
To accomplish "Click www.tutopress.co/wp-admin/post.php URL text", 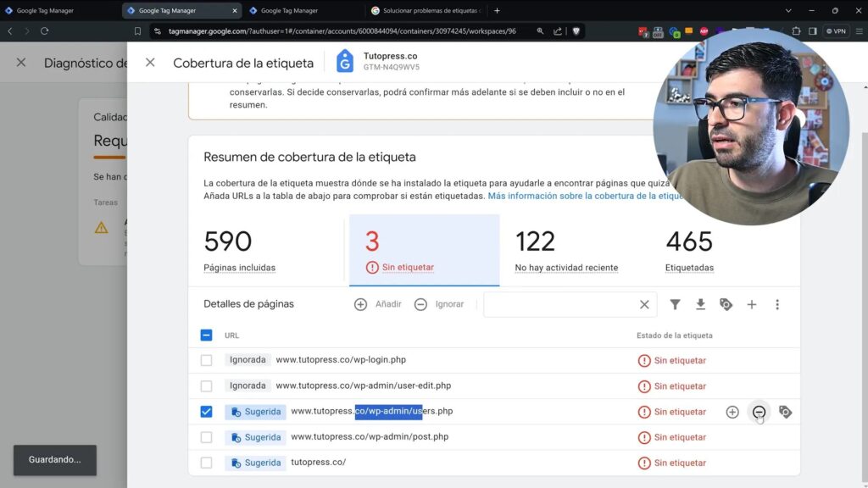I will click(370, 436).
